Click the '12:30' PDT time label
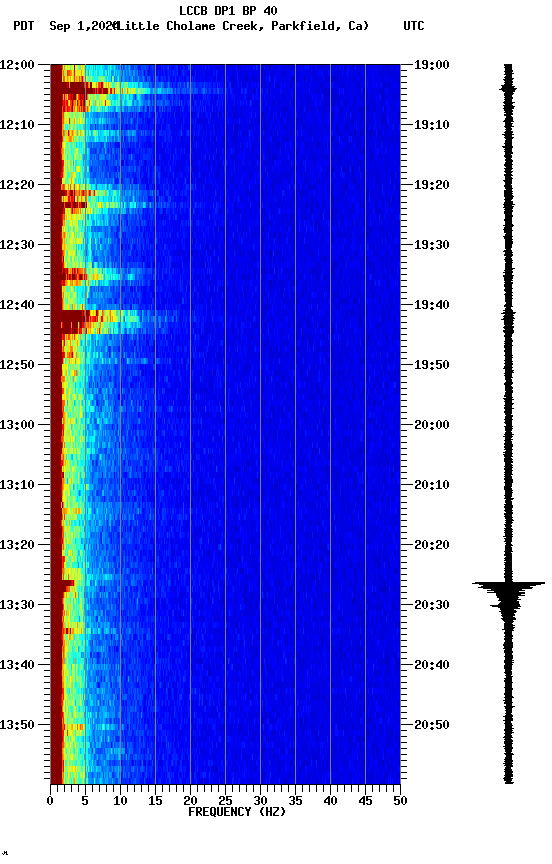This screenshot has width=552, height=864. (17, 245)
